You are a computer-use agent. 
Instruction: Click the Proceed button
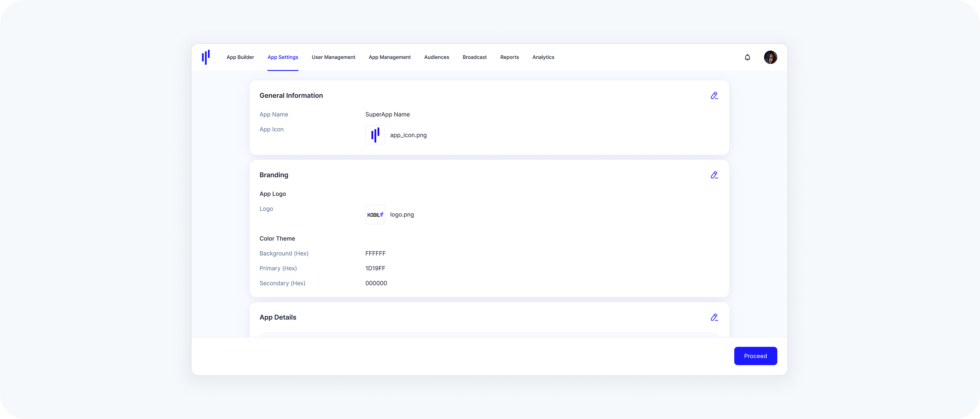pyautogui.click(x=756, y=356)
